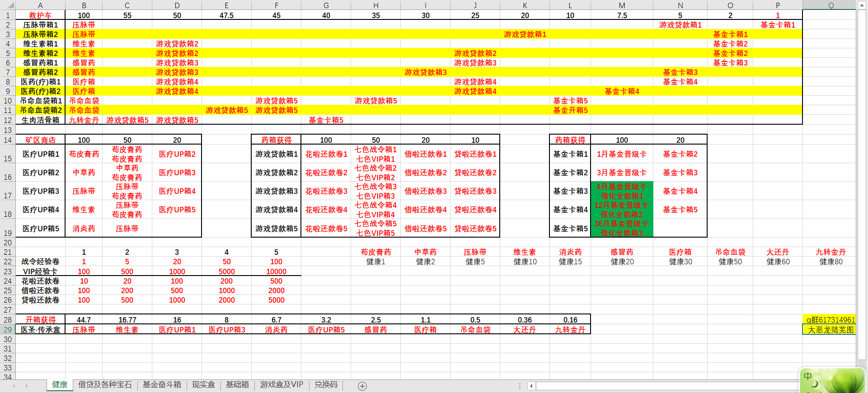The width and height of the screenshot is (868, 393).
Task: Click the 开箱获得 header cell
Action: tap(40, 320)
